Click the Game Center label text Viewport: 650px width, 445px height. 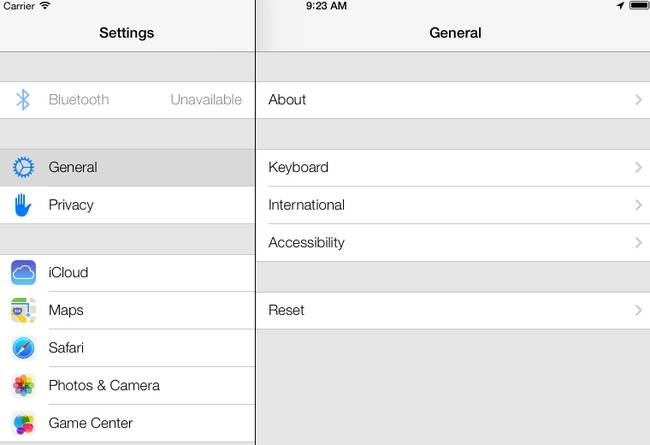90,423
